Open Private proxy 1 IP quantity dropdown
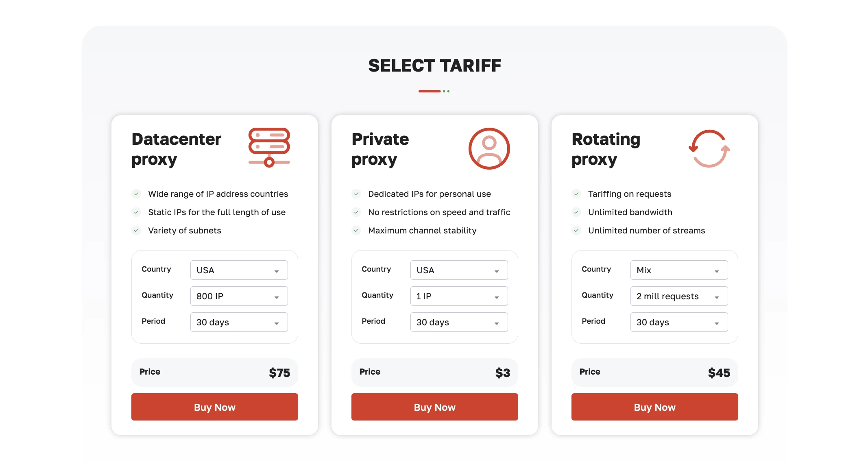Viewport: 868px width, 462px height. point(459,296)
